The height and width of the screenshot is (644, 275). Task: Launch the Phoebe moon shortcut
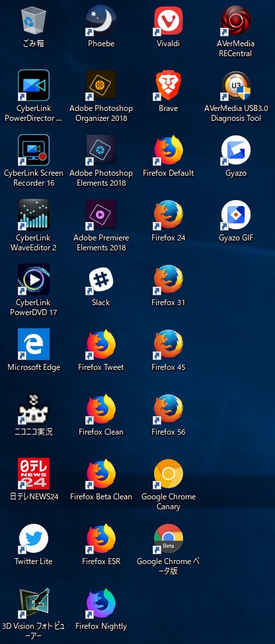pos(101,20)
